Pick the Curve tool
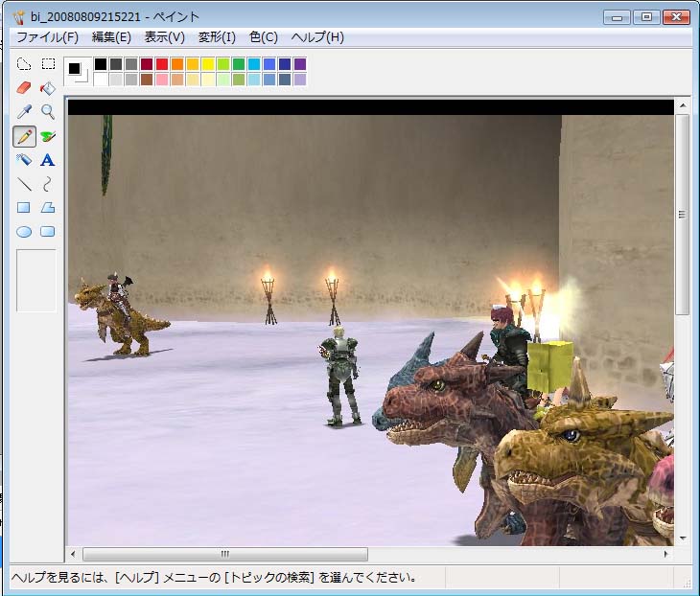700x596 pixels. click(48, 184)
